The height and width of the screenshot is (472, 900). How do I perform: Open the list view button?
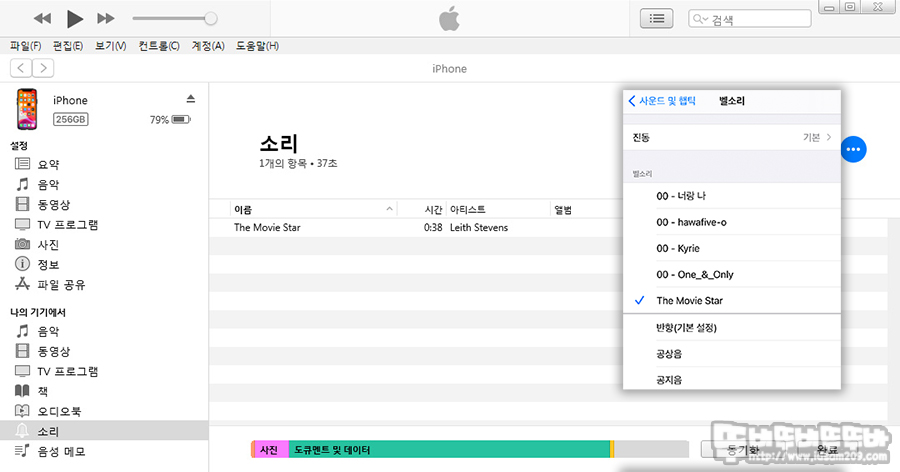(657, 19)
